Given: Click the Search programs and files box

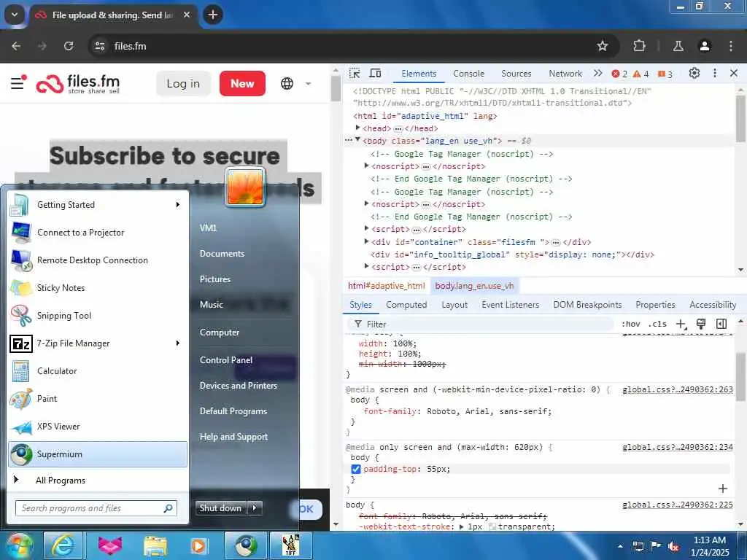Looking at the screenshot, I should tap(96, 508).
